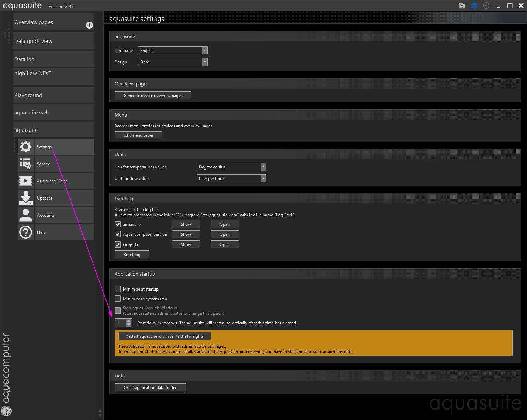Click the plus icon on Overview pages
The height and width of the screenshot is (420, 527).
click(89, 25)
